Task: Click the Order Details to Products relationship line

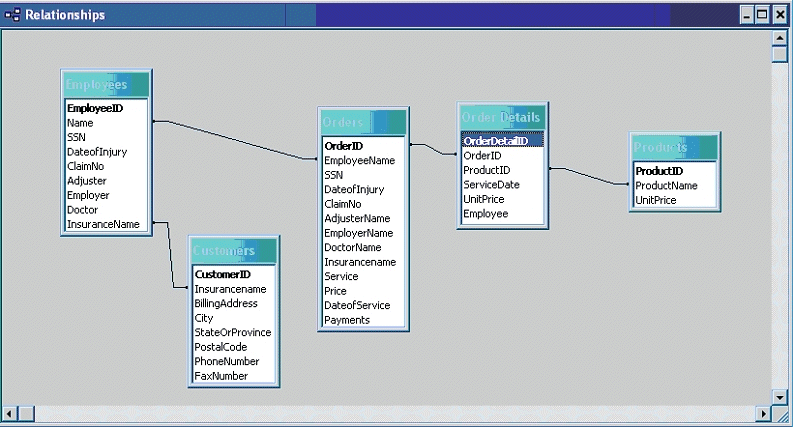Action: 589,176
